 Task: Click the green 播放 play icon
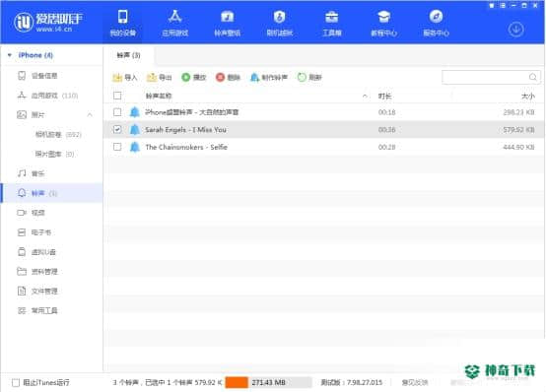[x=186, y=77]
